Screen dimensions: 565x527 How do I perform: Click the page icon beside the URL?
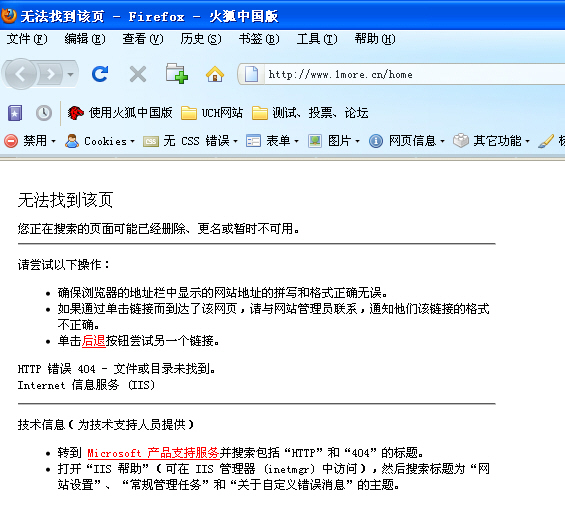(x=252, y=74)
